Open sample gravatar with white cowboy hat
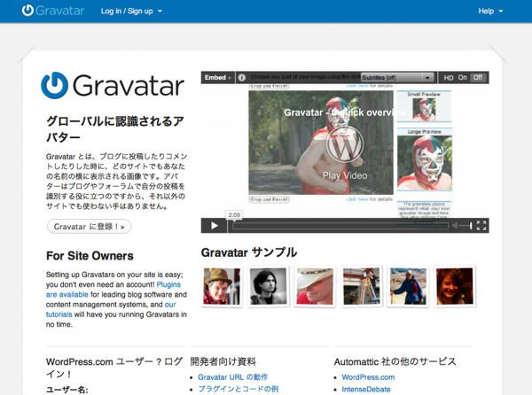This screenshot has width=532, height=395. (x=315, y=287)
